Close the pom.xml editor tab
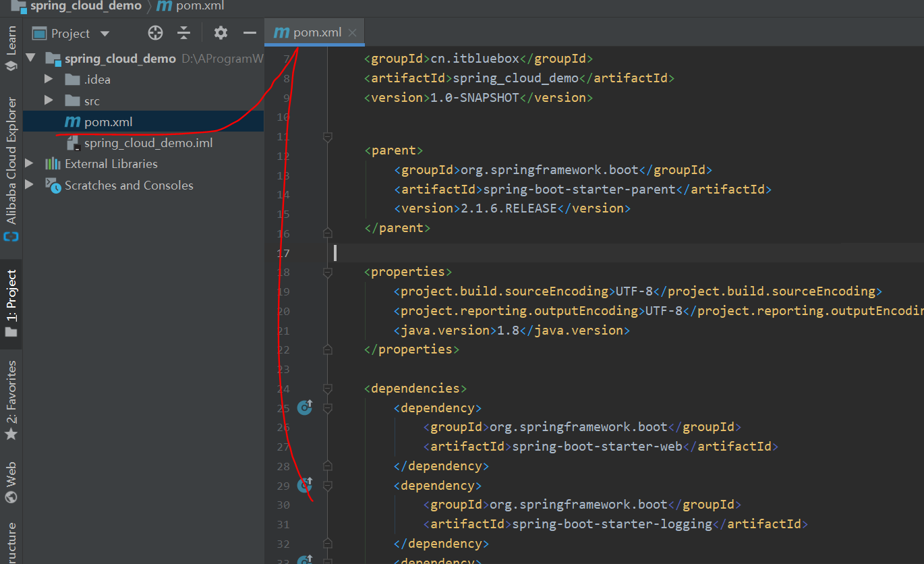Screen dimensions: 924x564 click(x=353, y=32)
